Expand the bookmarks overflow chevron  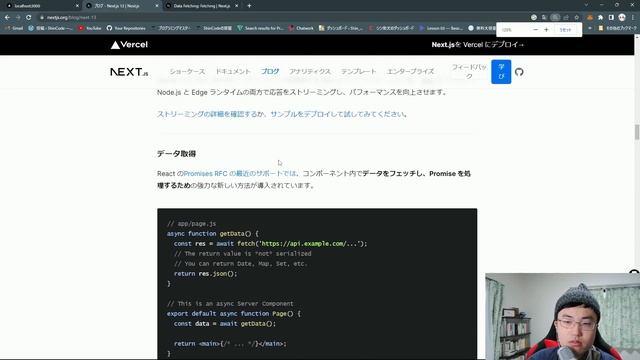pyautogui.click(x=590, y=28)
